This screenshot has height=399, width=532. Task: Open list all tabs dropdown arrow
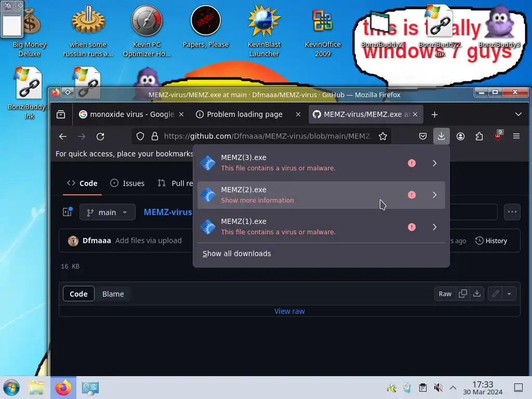coord(518,114)
